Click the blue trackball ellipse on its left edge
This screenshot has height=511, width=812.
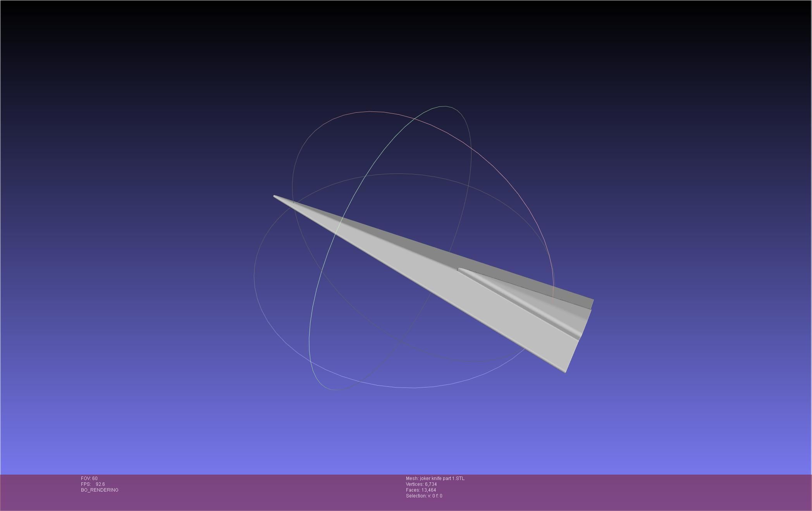[254, 276]
